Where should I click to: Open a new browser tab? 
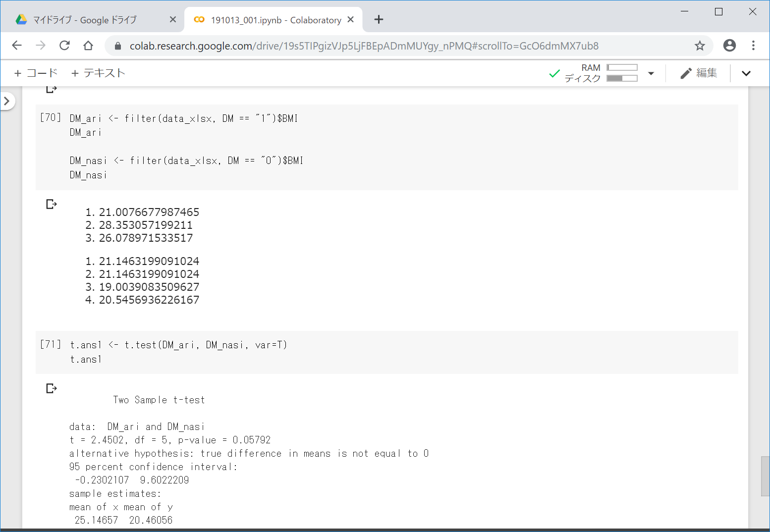tap(379, 20)
